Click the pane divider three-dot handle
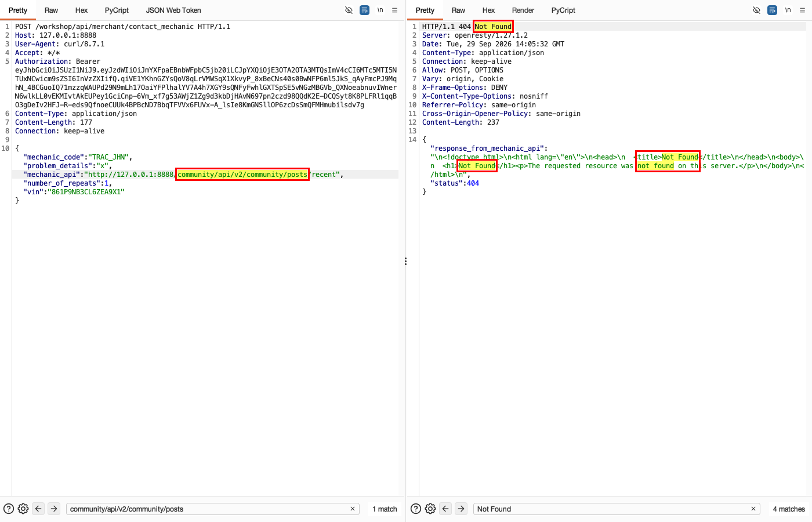Viewport: 812px width, 522px height. click(405, 262)
